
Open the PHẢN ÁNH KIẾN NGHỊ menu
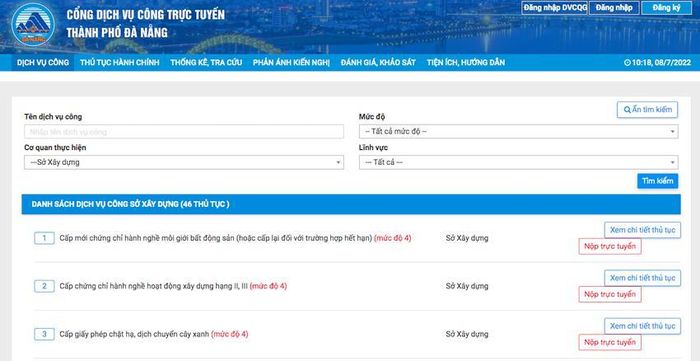pos(291,62)
